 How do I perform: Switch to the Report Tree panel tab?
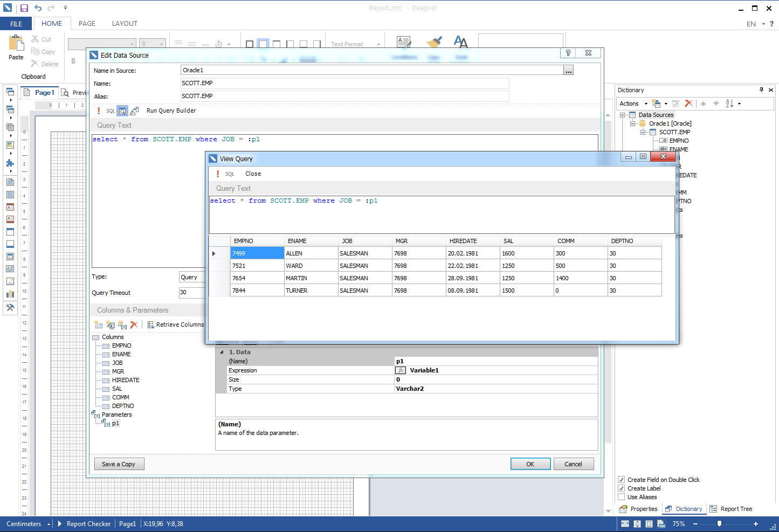pyautogui.click(x=731, y=509)
